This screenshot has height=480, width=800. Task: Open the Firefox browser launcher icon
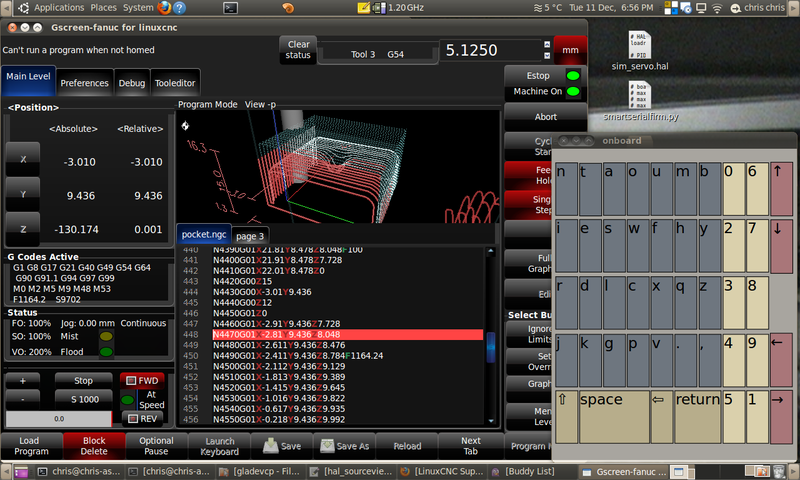pyautogui.click(x=164, y=8)
